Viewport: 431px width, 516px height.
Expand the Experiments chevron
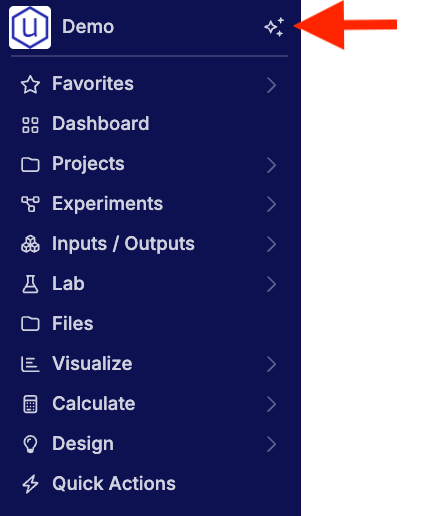click(271, 204)
